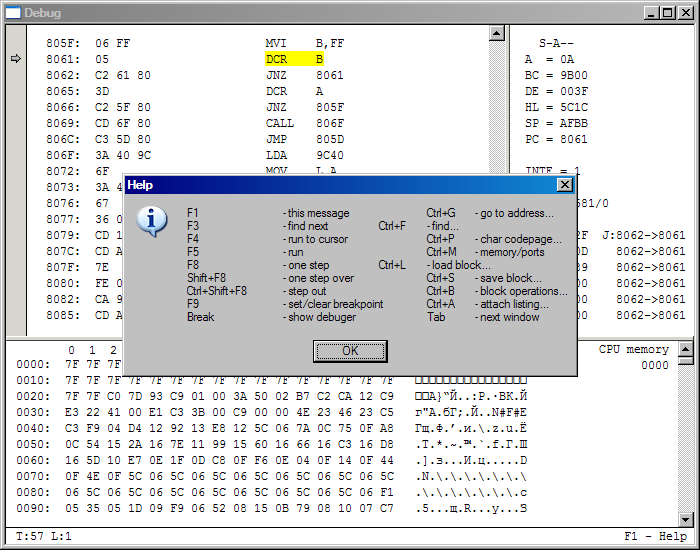Click the CPU memory label

point(633,350)
